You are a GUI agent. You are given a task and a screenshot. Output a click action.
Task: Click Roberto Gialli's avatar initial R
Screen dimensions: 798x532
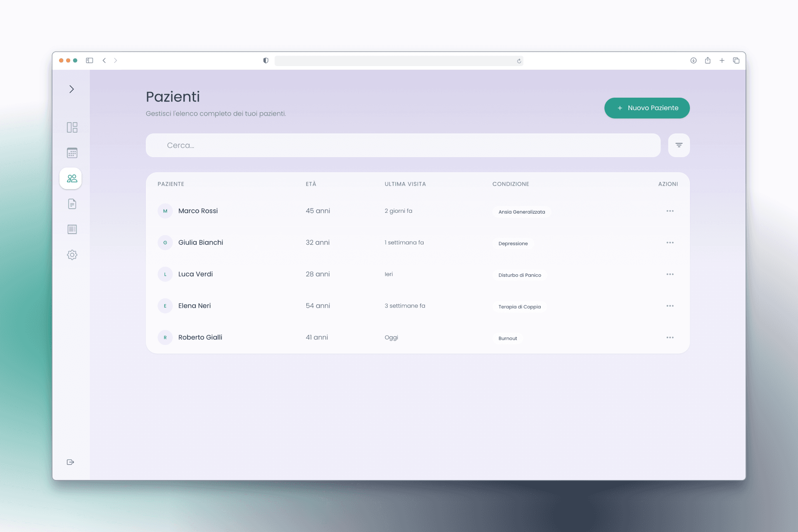click(x=165, y=337)
